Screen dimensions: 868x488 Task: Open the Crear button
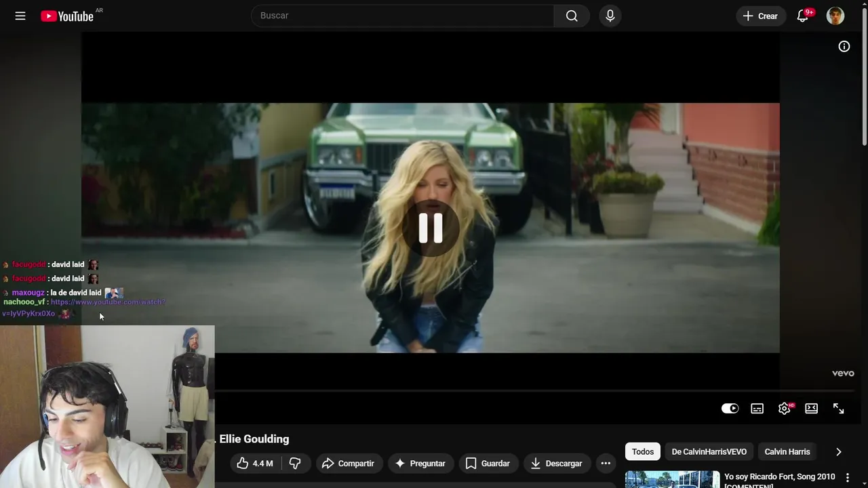pos(761,16)
